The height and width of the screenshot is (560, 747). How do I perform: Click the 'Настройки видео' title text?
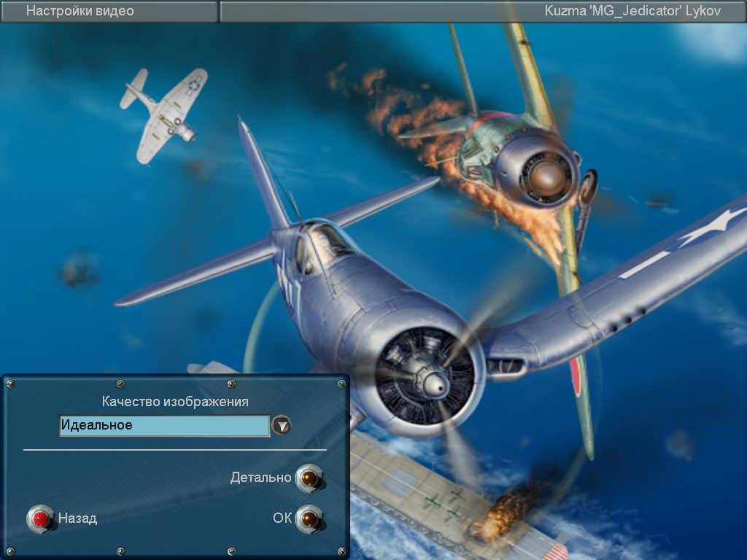coord(80,11)
